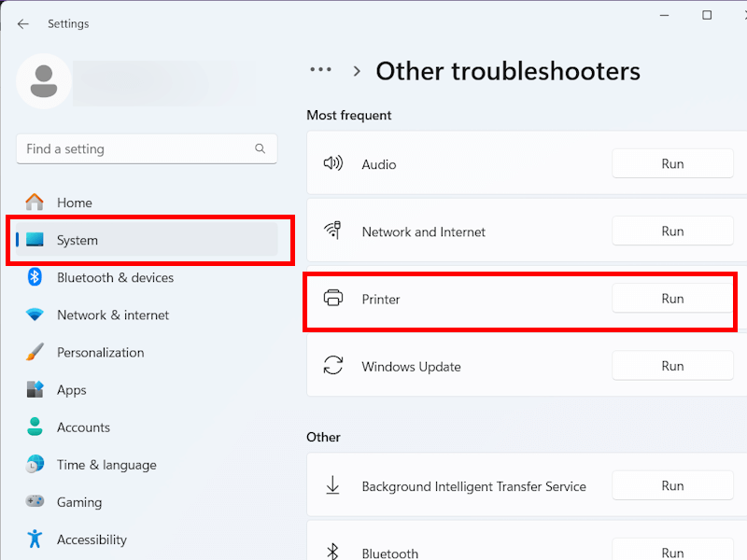Screen dimensions: 747x560
Task: Click the Printer icon in the troubleshooter list
Action: click(333, 299)
